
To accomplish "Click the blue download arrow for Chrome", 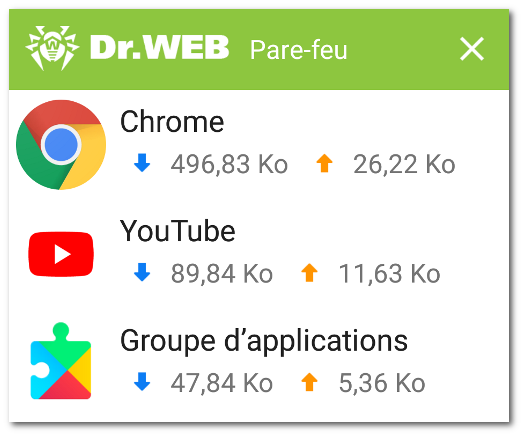I will coord(142,163).
